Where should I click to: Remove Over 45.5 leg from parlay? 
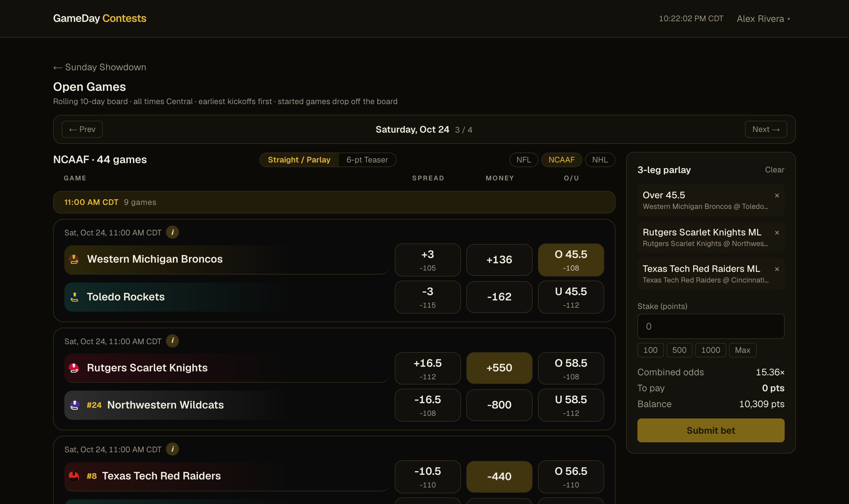point(777,196)
